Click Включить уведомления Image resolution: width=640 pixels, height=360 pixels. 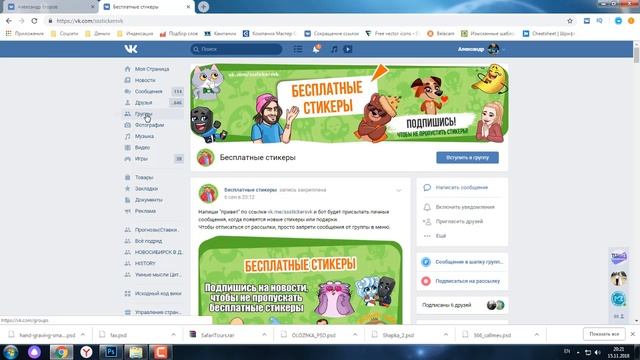[465, 207]
